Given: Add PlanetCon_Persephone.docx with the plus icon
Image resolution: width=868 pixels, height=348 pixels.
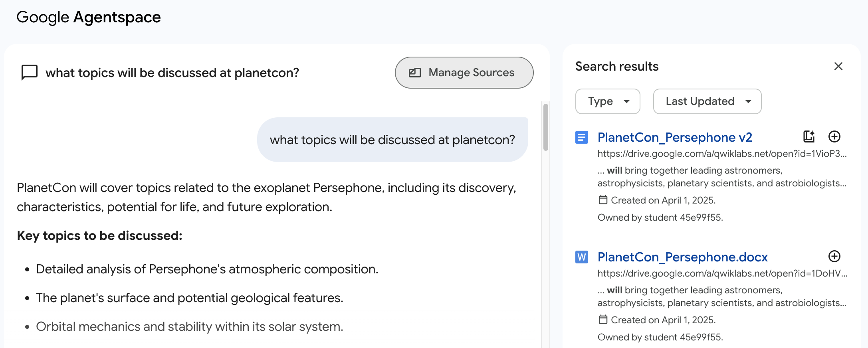Looking at the screenshot, I should pyautogui.click(x=834, y=256).
